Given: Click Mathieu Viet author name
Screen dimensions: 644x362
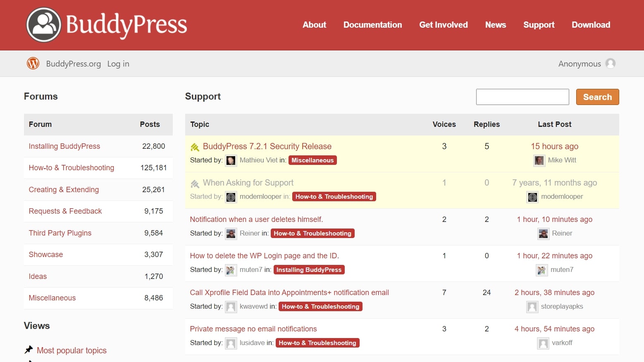Looking at the screenshot, I should pos(258,160).
